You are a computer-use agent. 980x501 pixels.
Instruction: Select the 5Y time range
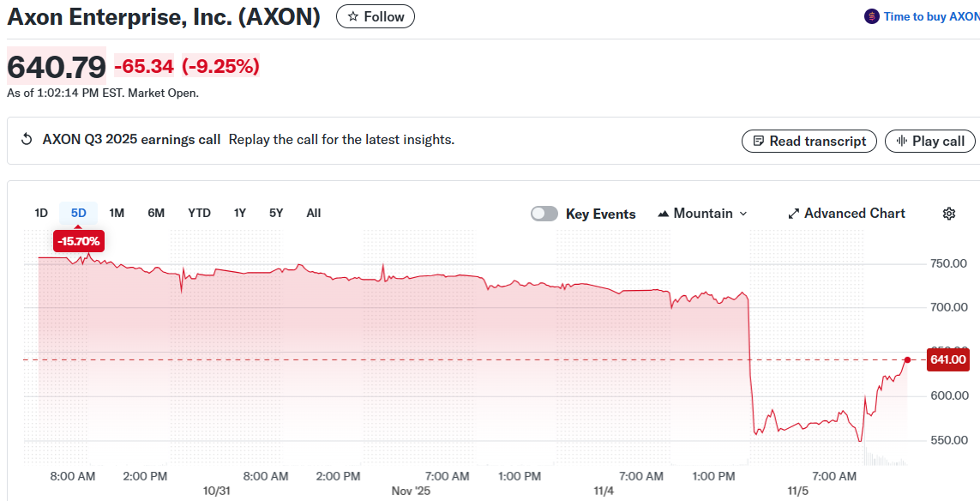tap(275, 213)
